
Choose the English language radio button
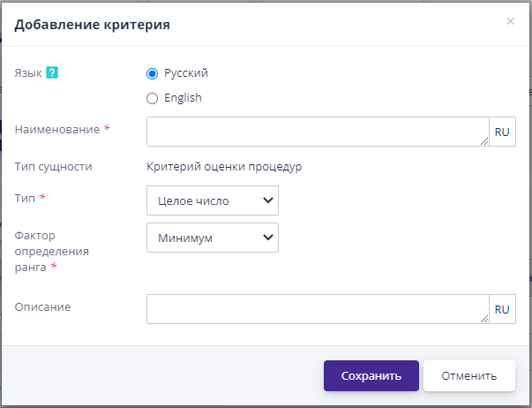152,98
